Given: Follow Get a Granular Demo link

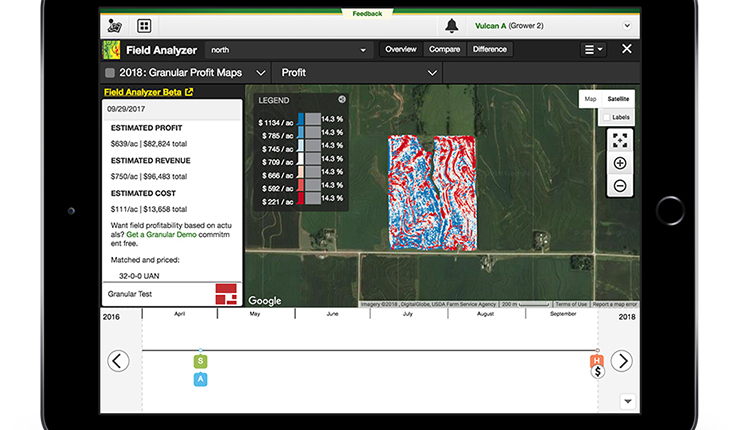Looking at the screenshot, I should coord(161,234).
